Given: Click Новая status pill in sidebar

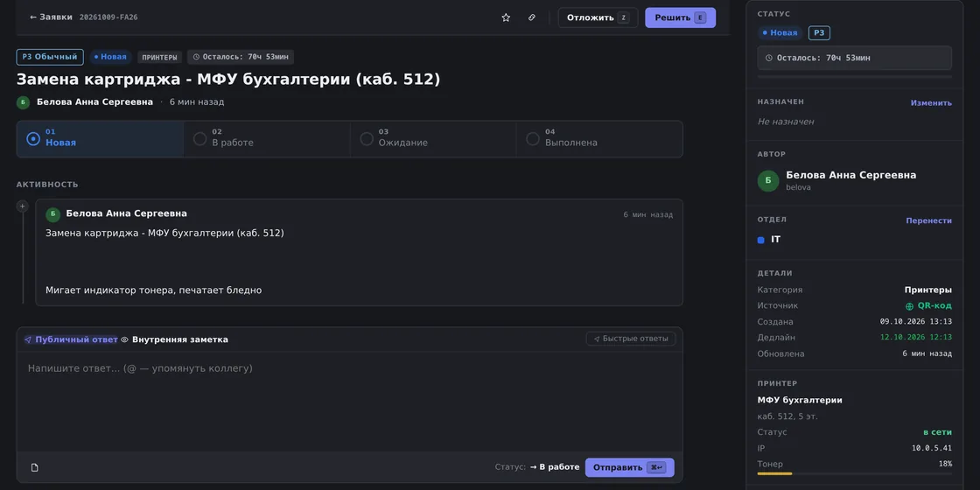Looking at the screenshot, I should point(780,33).
